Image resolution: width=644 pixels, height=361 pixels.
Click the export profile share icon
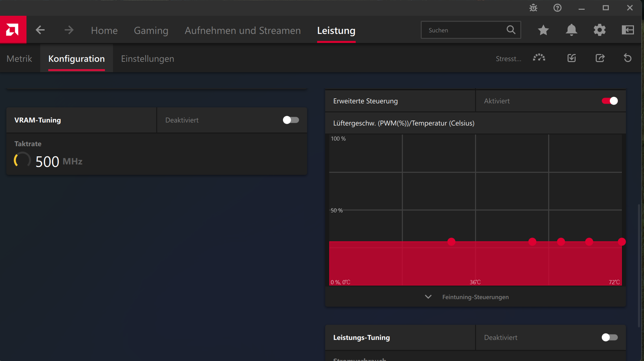tap(600, 58)
